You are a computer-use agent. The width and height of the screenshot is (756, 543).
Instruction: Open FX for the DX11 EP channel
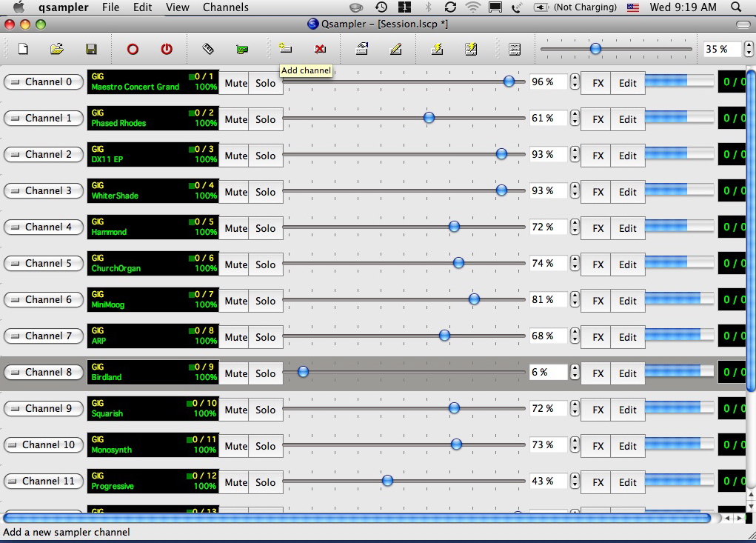coord(598,156)
